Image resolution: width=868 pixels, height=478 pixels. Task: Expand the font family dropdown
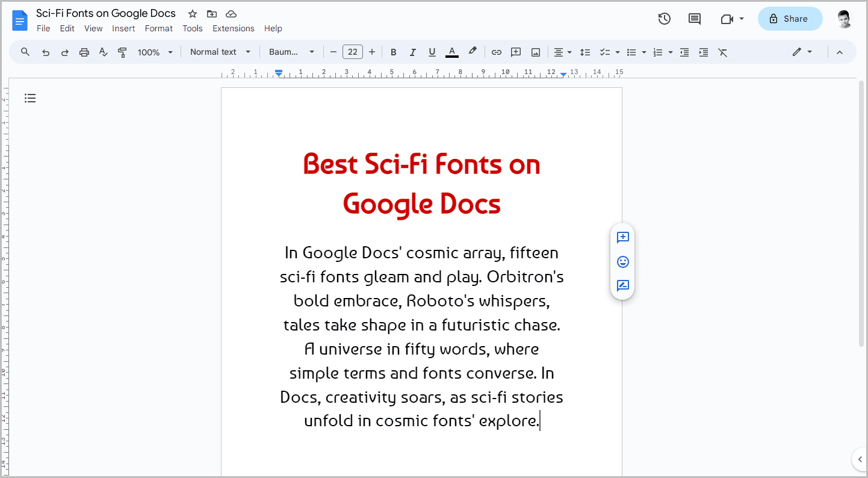(291, 52)
